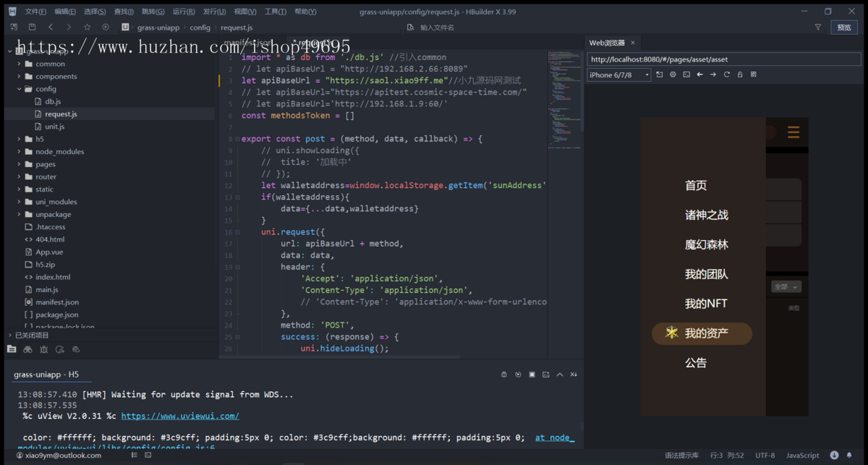Expand the common folder

(20, 64)
